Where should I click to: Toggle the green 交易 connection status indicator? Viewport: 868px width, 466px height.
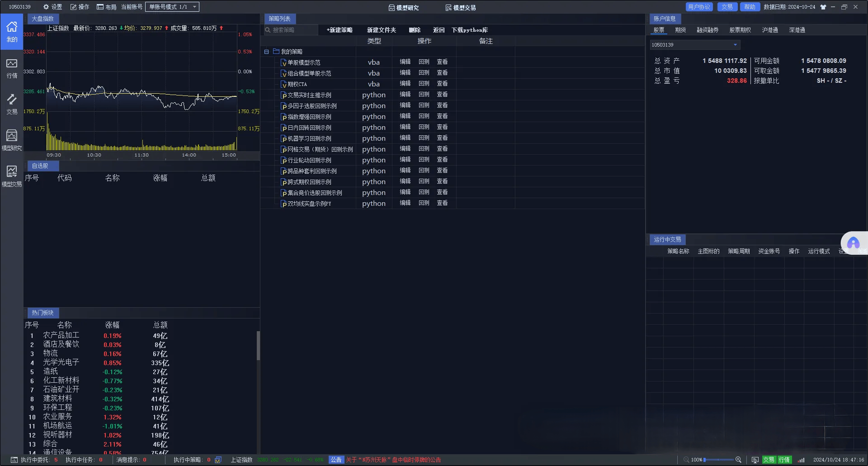point(769,460)
